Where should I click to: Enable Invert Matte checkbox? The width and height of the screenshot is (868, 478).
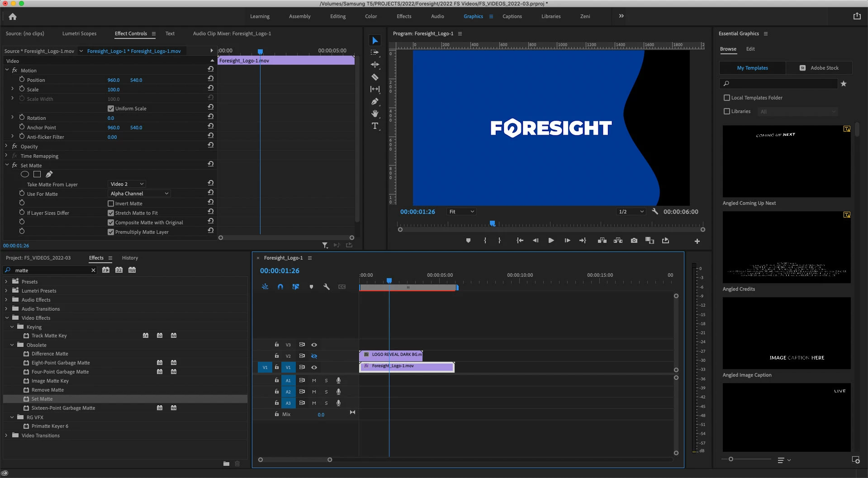coord(111,204)
